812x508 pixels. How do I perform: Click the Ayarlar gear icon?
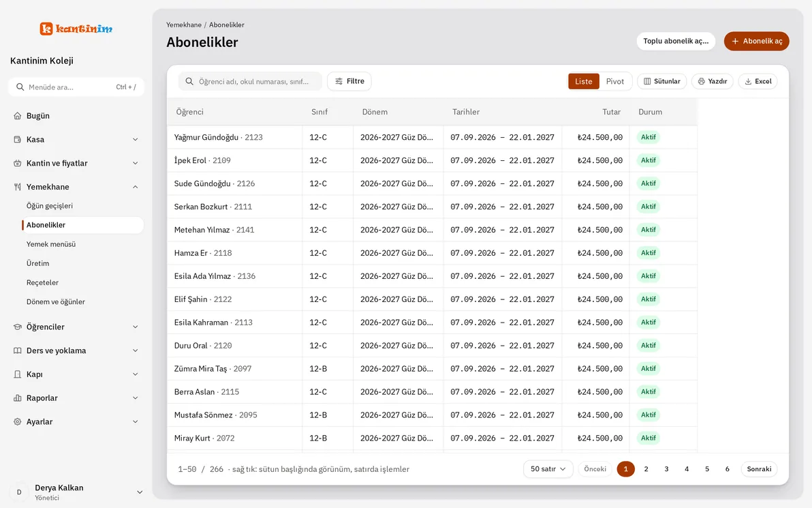point(18,422)
